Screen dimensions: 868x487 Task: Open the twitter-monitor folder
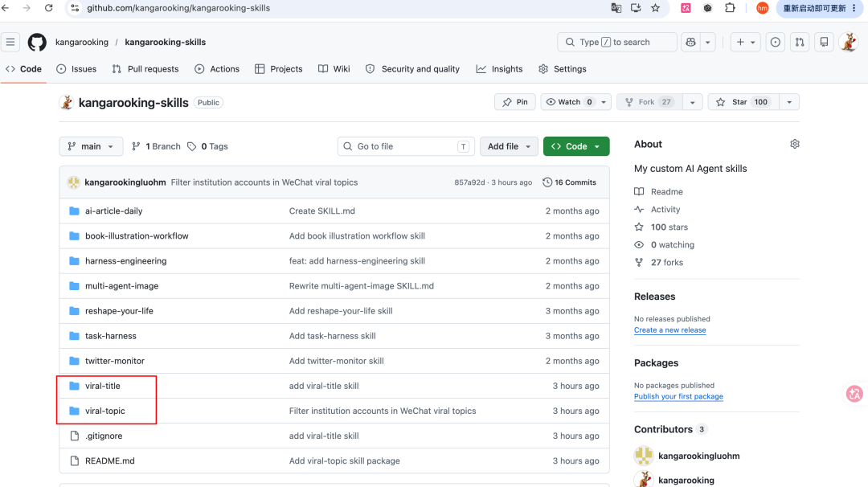(x=115, y=360)
